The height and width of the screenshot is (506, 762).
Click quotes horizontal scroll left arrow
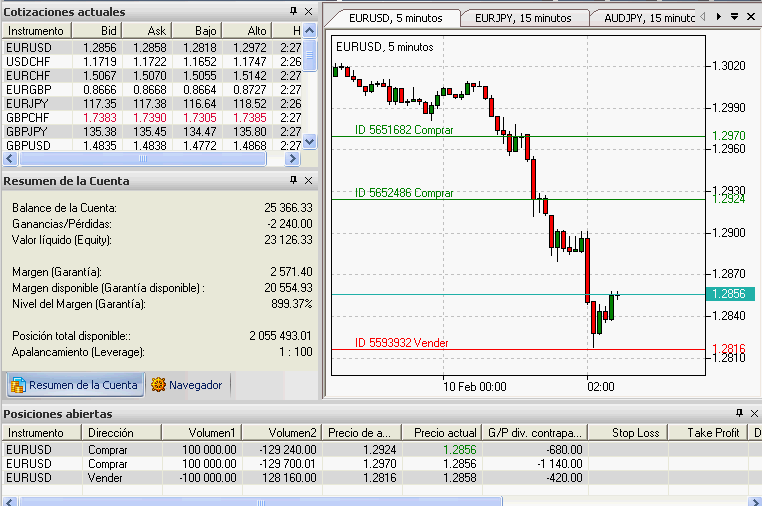click(10, 158)
